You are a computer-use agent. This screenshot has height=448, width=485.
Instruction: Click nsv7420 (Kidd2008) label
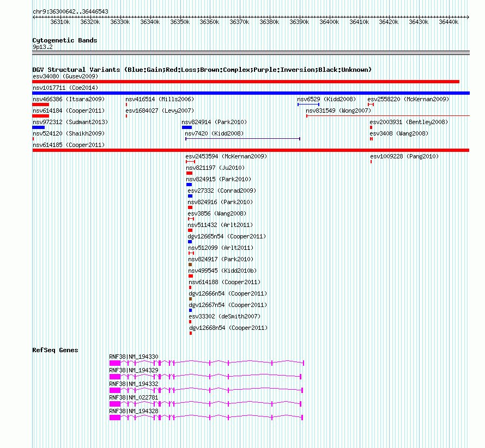click(x=214, y=133)
